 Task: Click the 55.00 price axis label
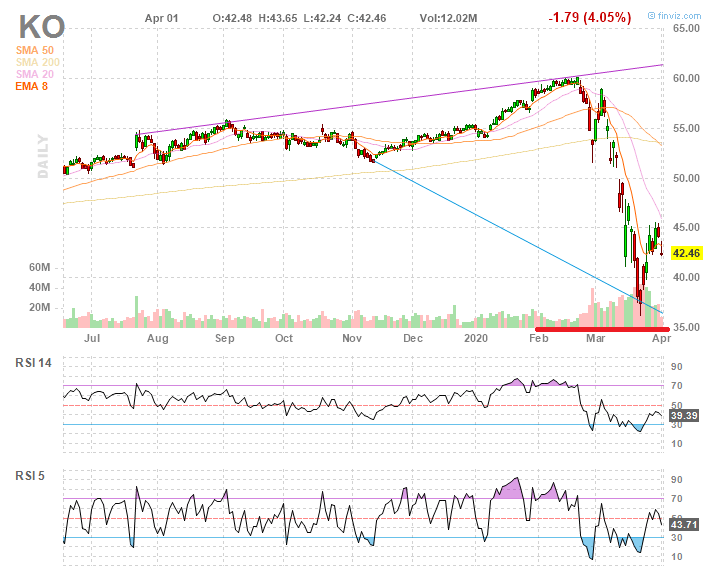pos(686,128)
